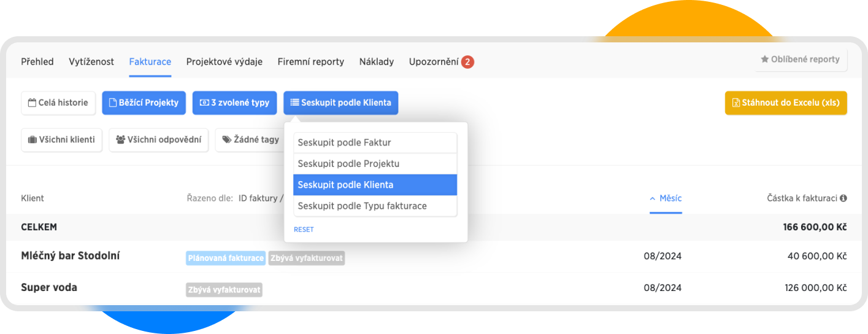Open the Mléčný bar Stodolní client row

[71, 256]
